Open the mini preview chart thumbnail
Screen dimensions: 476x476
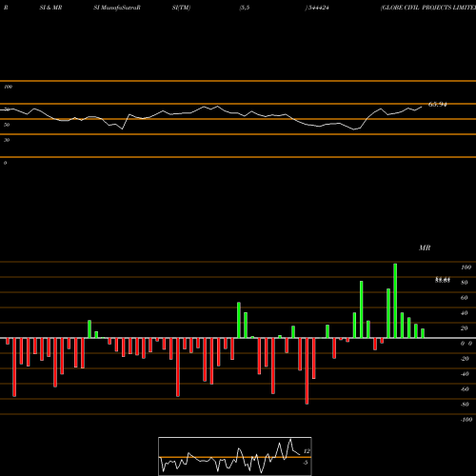(x=235, y=456)
